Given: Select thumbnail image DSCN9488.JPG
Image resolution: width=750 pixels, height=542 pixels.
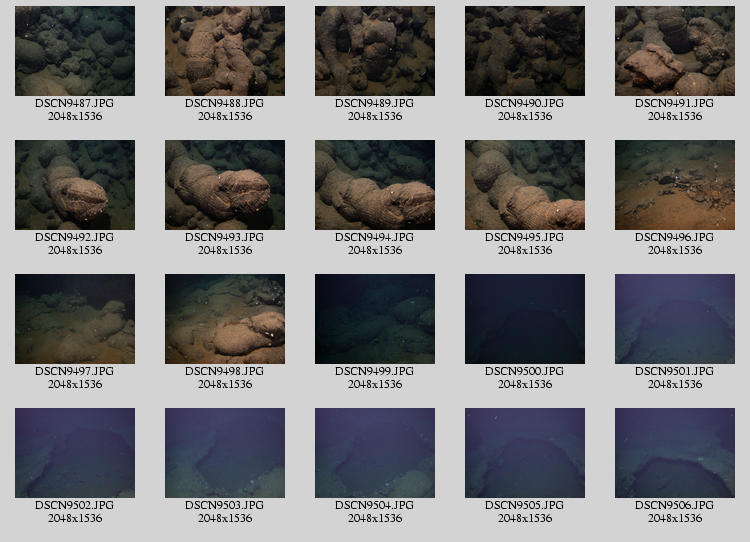Looking at the screenshot, I should click(x=225, y=51).
